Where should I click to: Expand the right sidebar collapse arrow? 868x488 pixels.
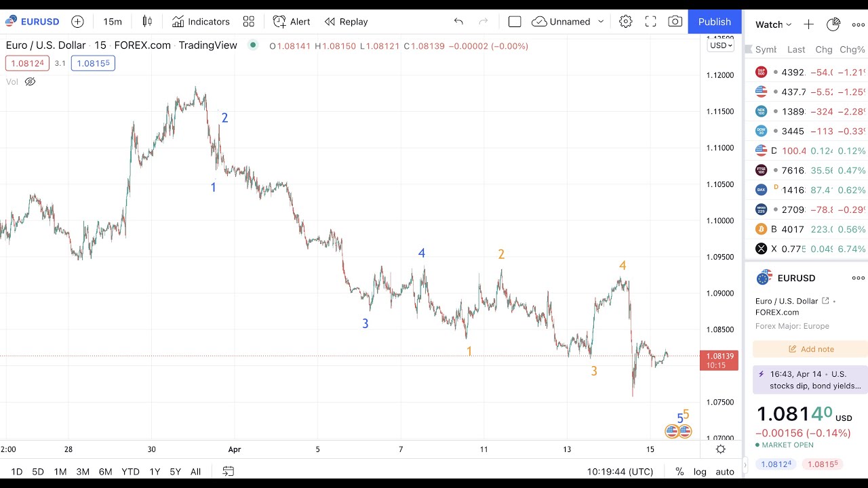click(x=745, y=466)
